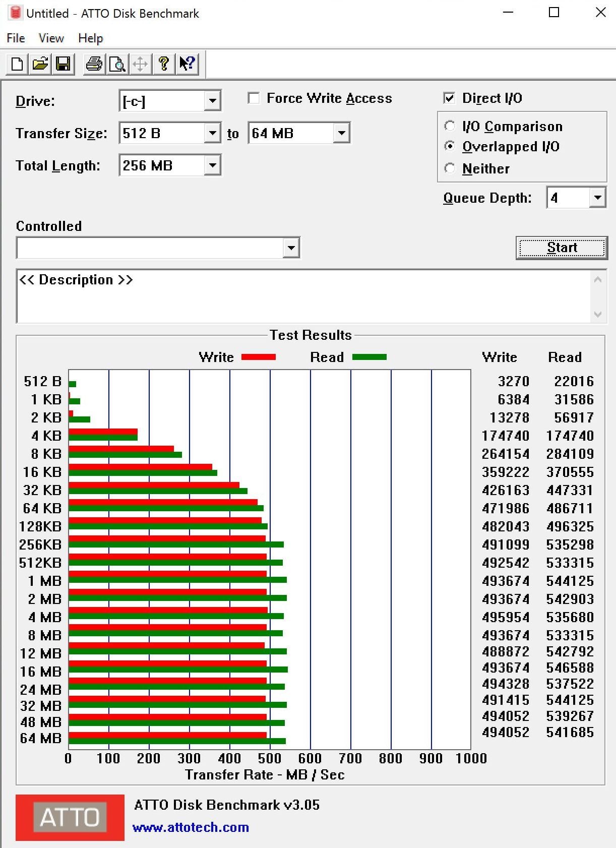Open the View menu
Screen dimensions: 616x848
[x=51, y=38]
